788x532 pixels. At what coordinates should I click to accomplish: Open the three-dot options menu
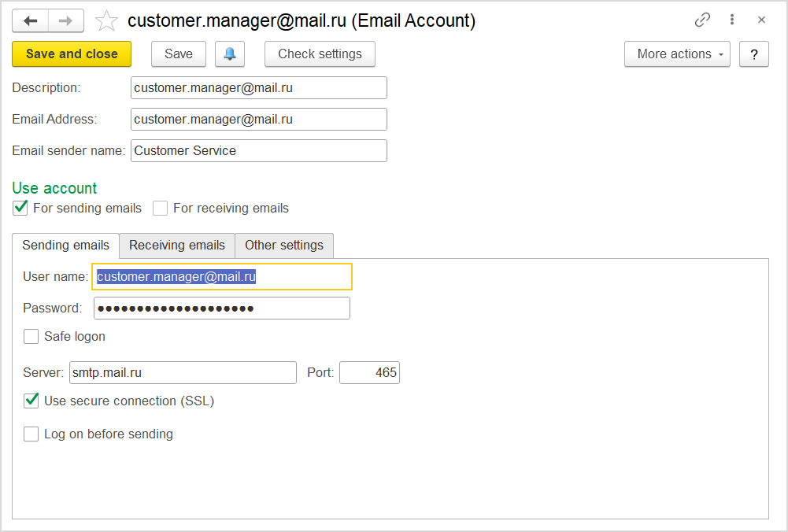coord(732,20)
